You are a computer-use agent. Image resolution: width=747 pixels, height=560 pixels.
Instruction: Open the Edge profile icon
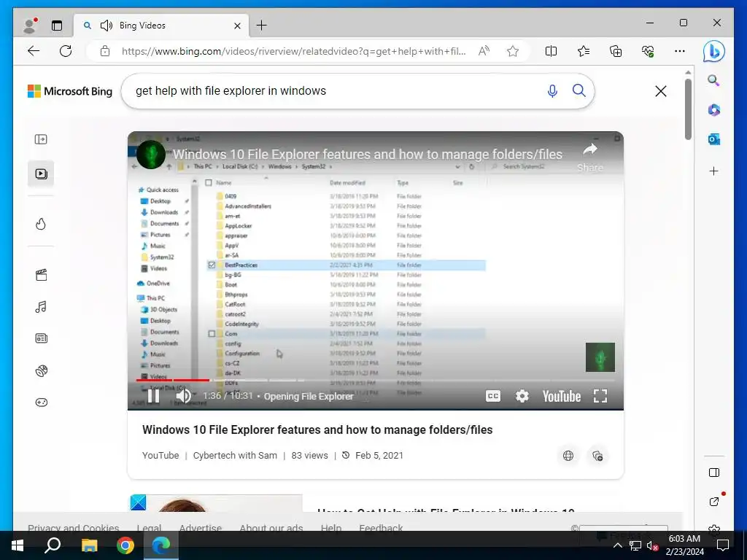point(30,26)
